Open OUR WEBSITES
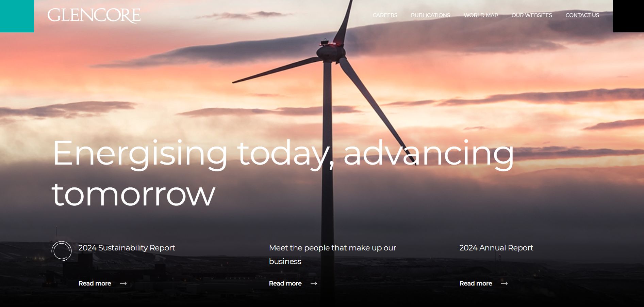Image resolution: width=644 pixels, height=307 pixels. (532, 15)
